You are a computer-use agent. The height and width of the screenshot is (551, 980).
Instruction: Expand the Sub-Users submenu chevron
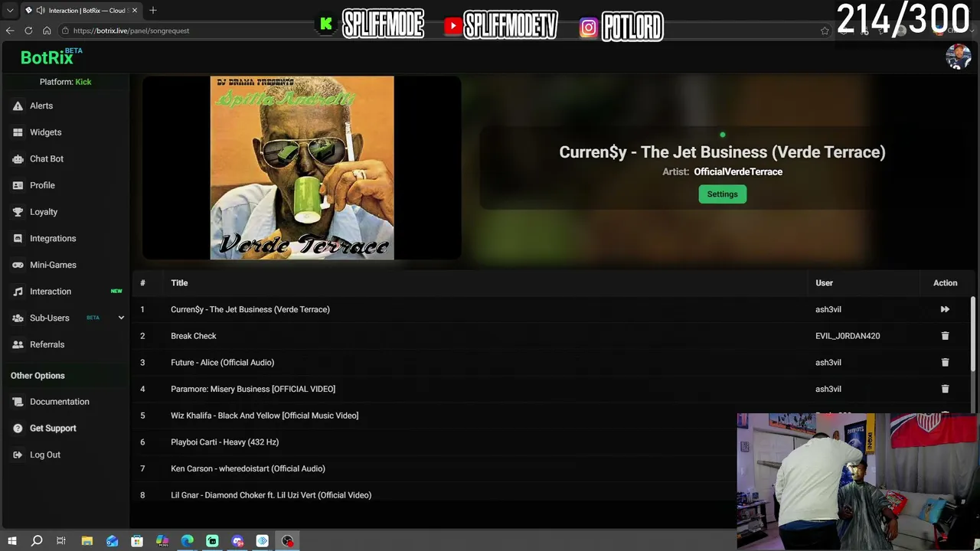pos(121,318)
